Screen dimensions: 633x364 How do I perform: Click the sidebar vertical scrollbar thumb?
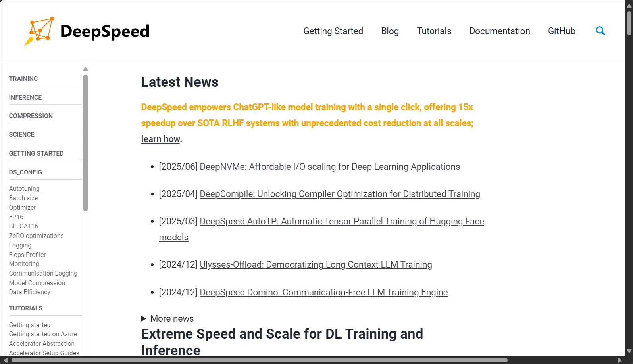pyautogui.click(x=85, y=143)
